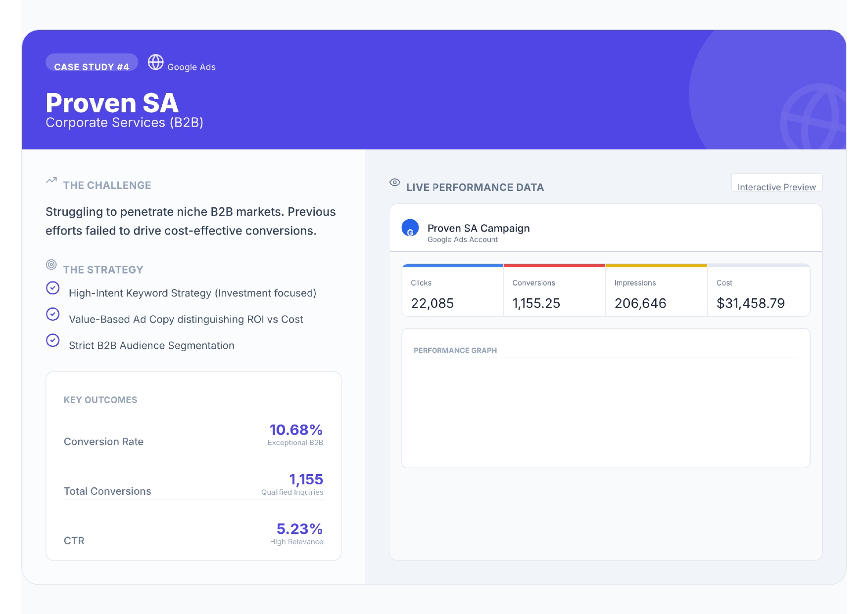Select the Cost metric card
Viewport: 868px width, 614px height.
[x=759, y=290]
